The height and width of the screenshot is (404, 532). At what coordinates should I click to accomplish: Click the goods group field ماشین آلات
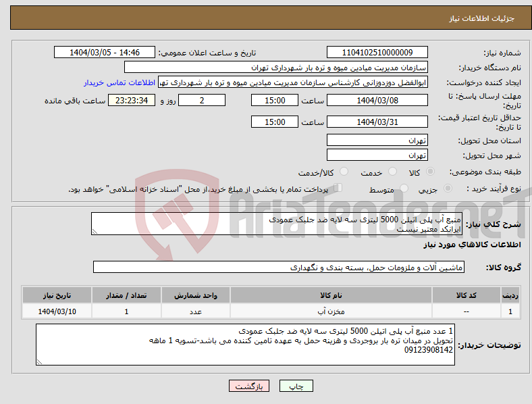click(279, 267)
